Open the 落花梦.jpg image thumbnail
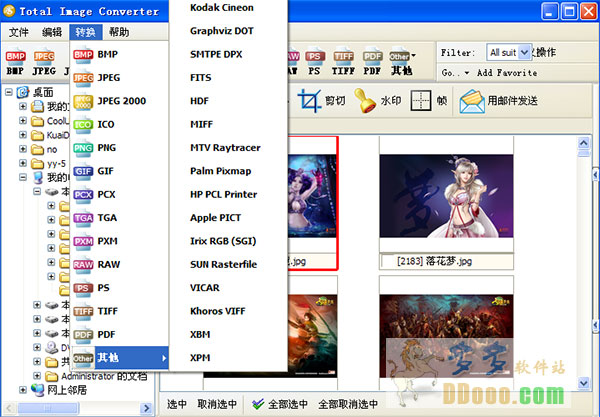The width and height of the screenshot is (600, 417). [x=446, y=196]
